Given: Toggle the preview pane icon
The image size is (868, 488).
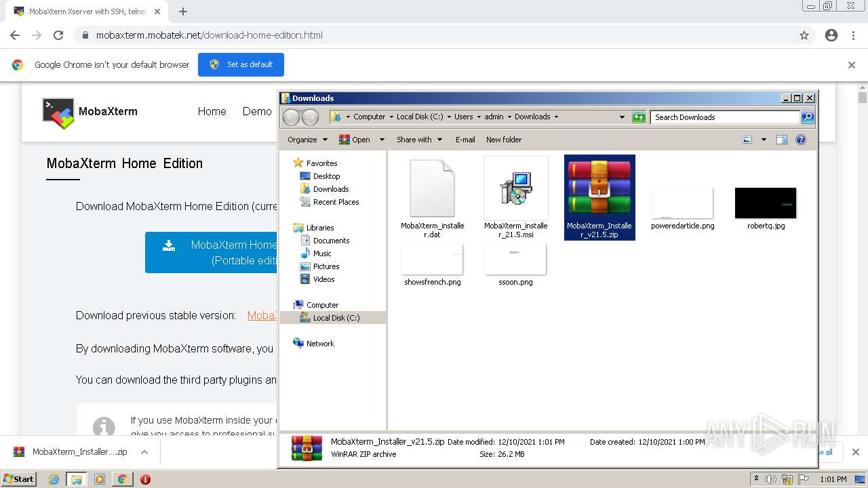Looking at the screenshot, I should [x=782, y=140].
